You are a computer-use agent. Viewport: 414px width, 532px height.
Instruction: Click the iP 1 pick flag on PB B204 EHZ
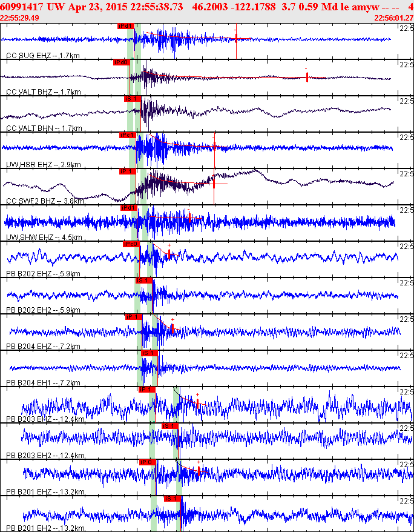[x=134, y=317]
